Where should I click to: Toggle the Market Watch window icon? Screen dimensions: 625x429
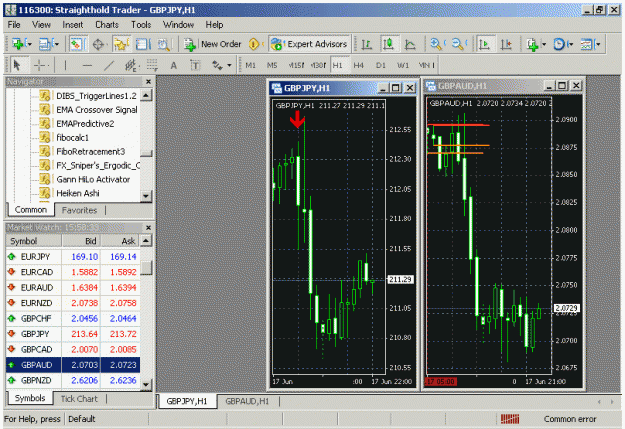point(78,44)
